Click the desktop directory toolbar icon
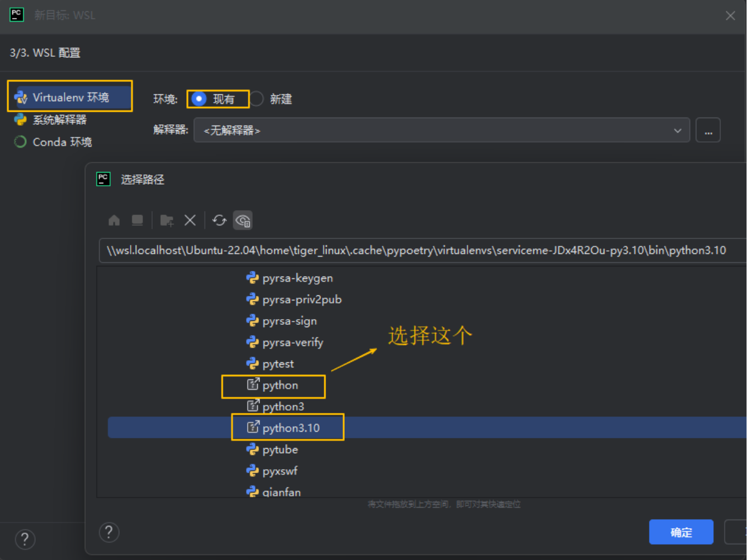Viewport: 748px width, 560px height. [137, 220]
